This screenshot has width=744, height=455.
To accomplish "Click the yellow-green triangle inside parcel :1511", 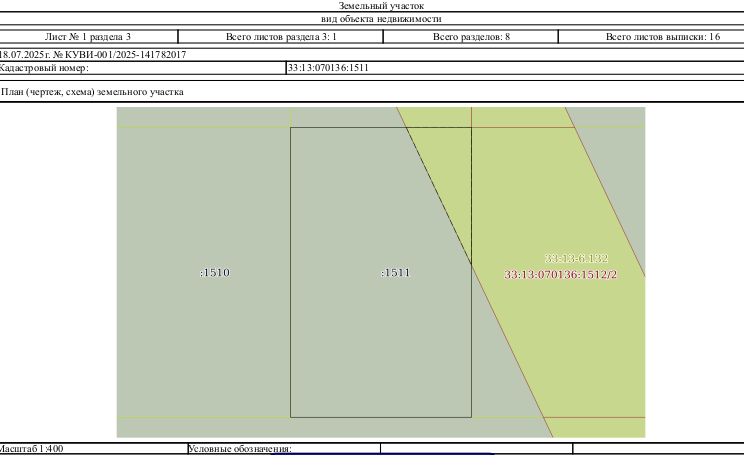I will 450,171.
